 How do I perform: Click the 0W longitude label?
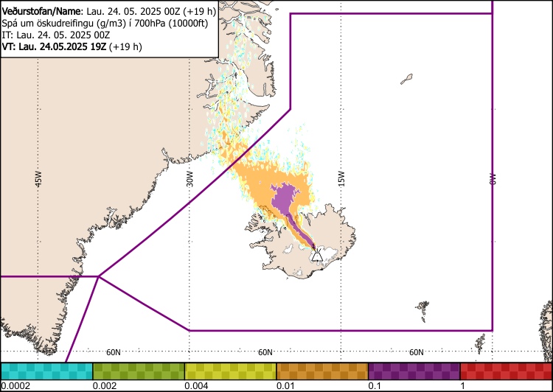tap(493, 179)
